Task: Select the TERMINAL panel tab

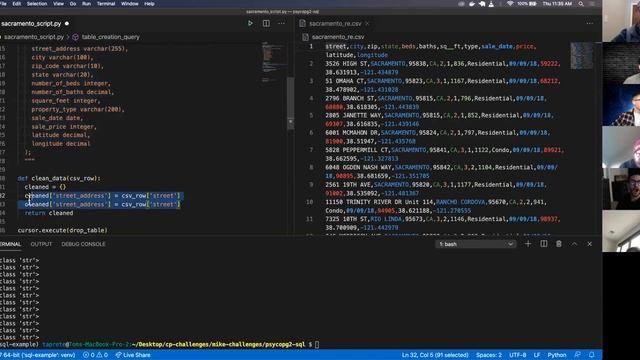Action: tap(10, 244)
